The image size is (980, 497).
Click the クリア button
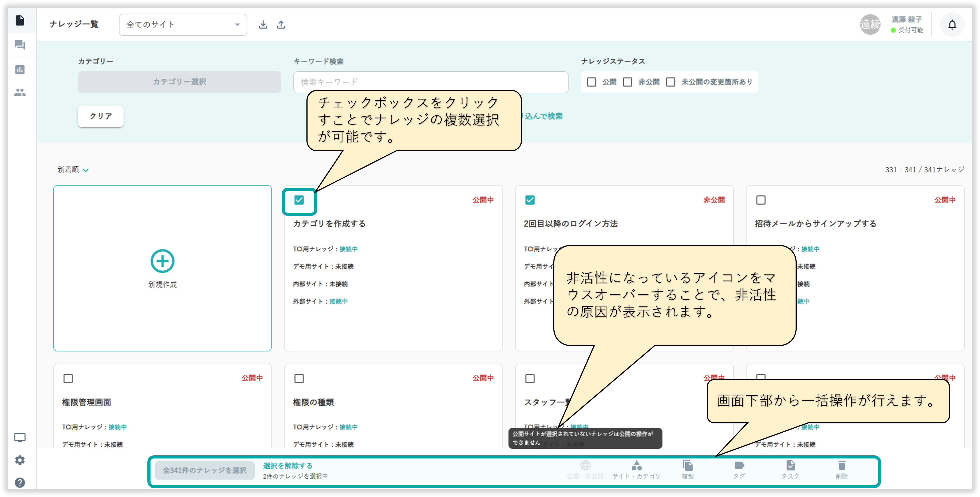tap(101, 116)
